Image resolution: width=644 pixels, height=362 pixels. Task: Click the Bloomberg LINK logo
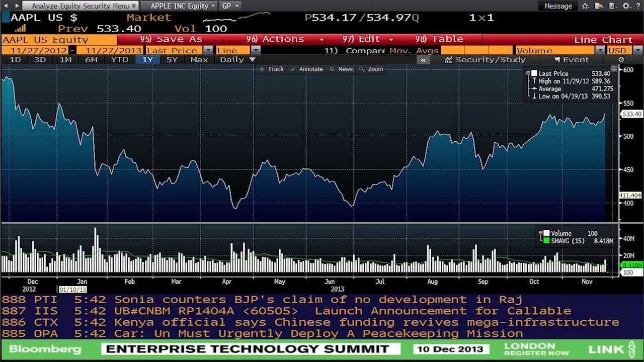[x=612, y=349]
